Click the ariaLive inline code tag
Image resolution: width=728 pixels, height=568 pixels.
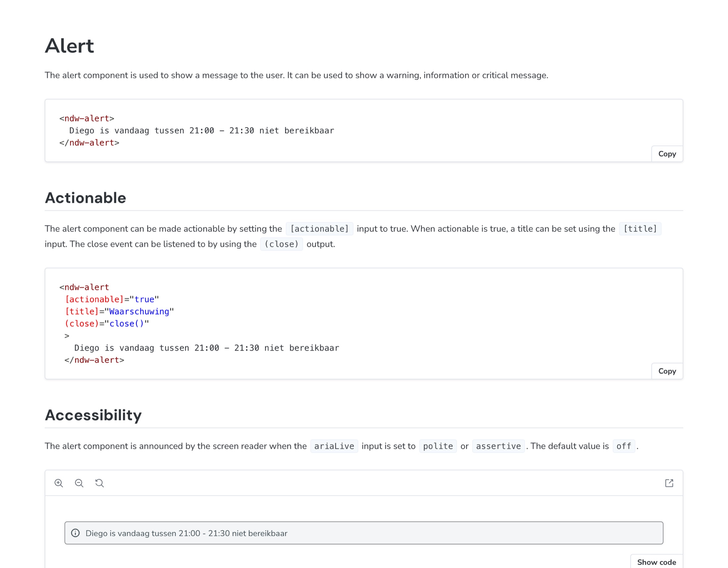point(334,446)
